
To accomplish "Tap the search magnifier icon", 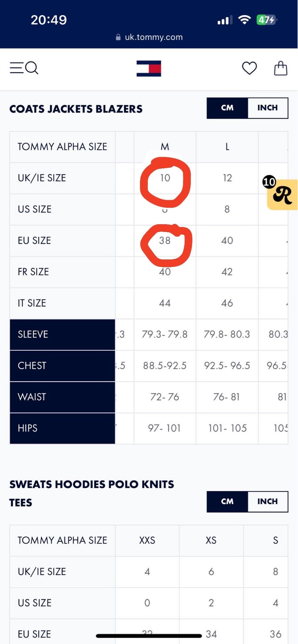I will point(32,68).
